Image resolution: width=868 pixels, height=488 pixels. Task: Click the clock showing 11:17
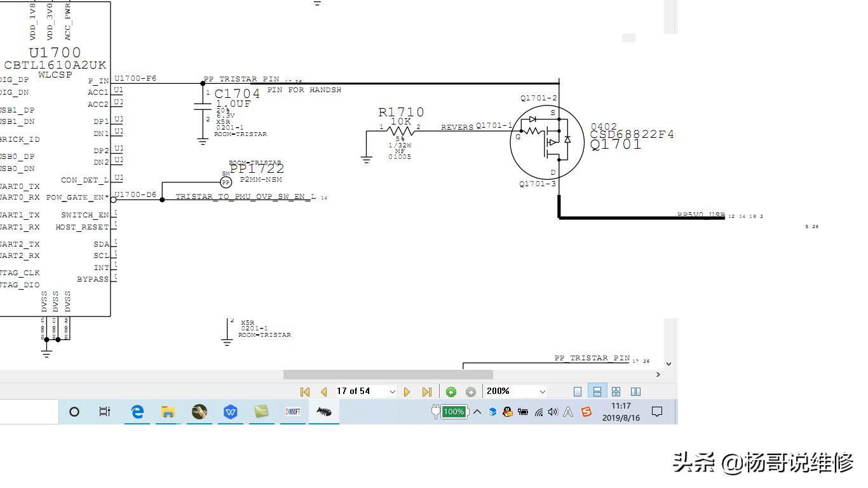click(x=621, y=412)
